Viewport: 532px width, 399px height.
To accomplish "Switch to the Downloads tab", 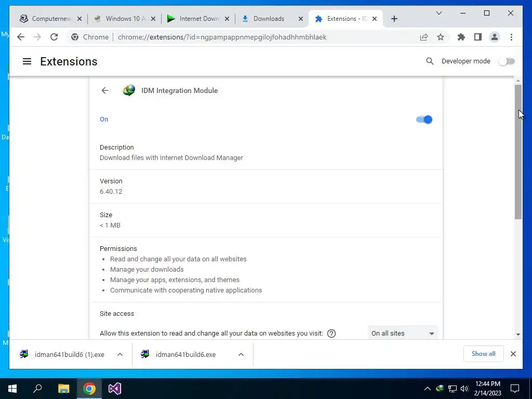I will (x=272, y=19).
